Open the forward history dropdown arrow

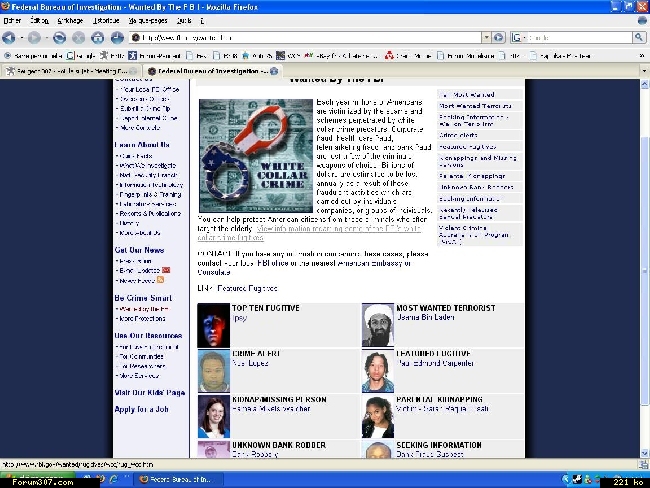click(47, 38)
